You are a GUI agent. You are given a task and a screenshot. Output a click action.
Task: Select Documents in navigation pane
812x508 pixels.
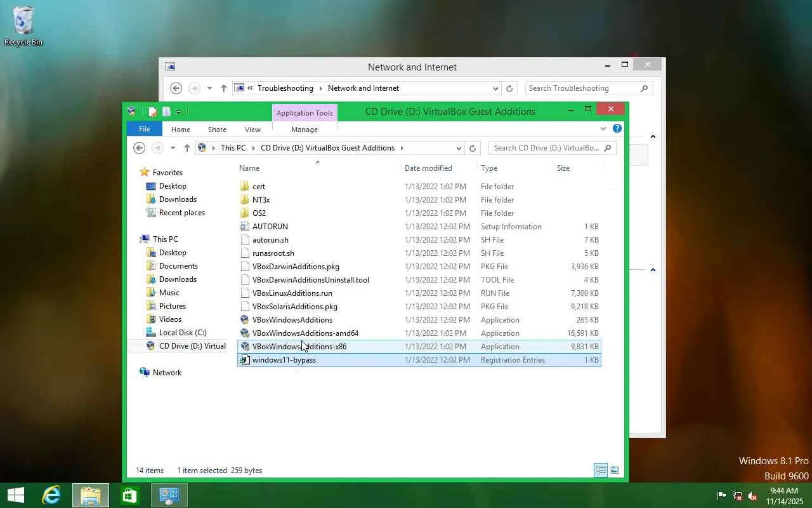click(x=178, y=266)
